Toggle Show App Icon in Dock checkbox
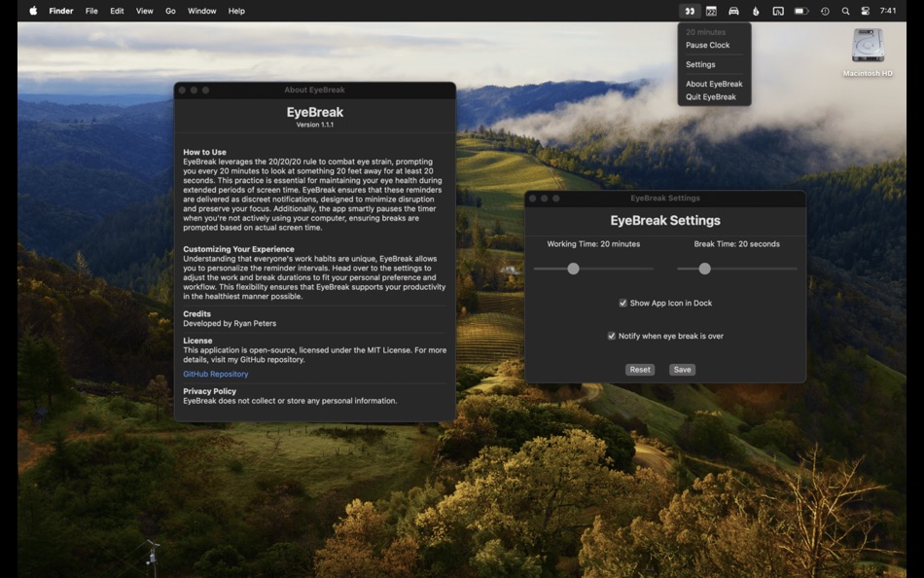 (x=622, y=304)
